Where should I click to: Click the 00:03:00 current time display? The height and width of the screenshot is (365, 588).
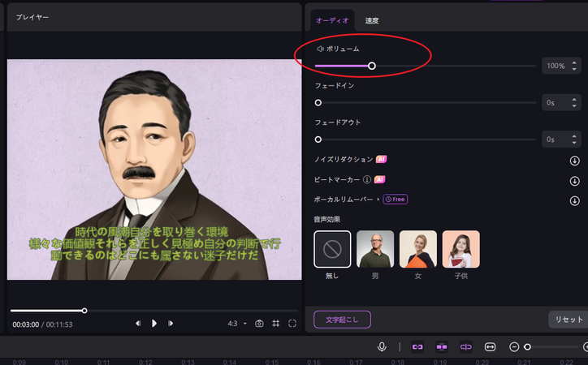coord(25,324)
